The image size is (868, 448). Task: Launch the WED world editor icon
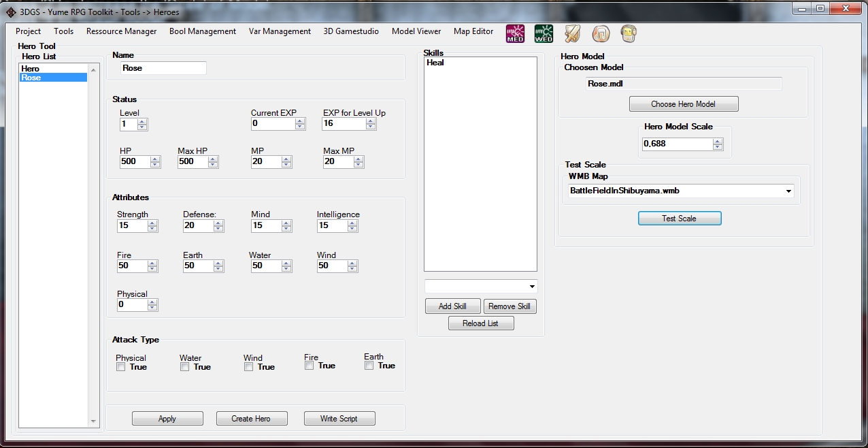point(544,33)
